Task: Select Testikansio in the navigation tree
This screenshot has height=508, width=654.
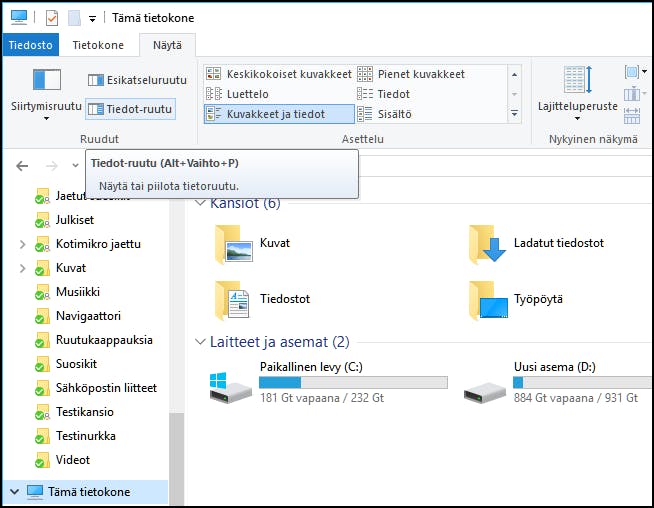Action: point(85,412)
